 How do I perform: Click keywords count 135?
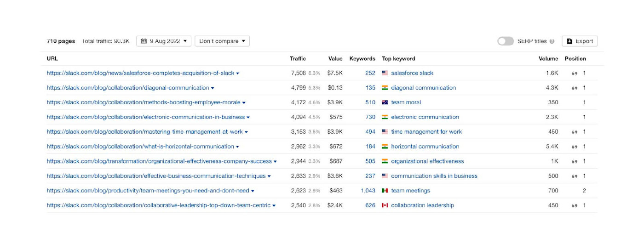(370, 88)
